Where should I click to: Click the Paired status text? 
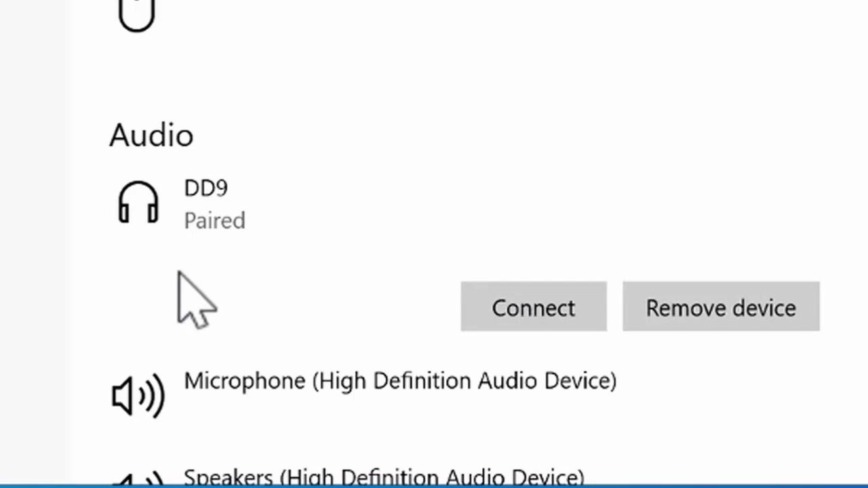pyautogui.click(x=214, y=220)
